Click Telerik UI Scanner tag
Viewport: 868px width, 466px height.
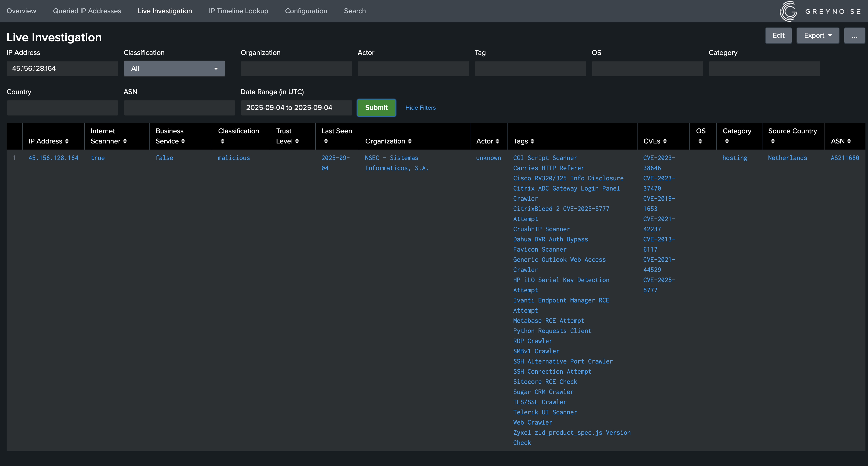(545, 412)
